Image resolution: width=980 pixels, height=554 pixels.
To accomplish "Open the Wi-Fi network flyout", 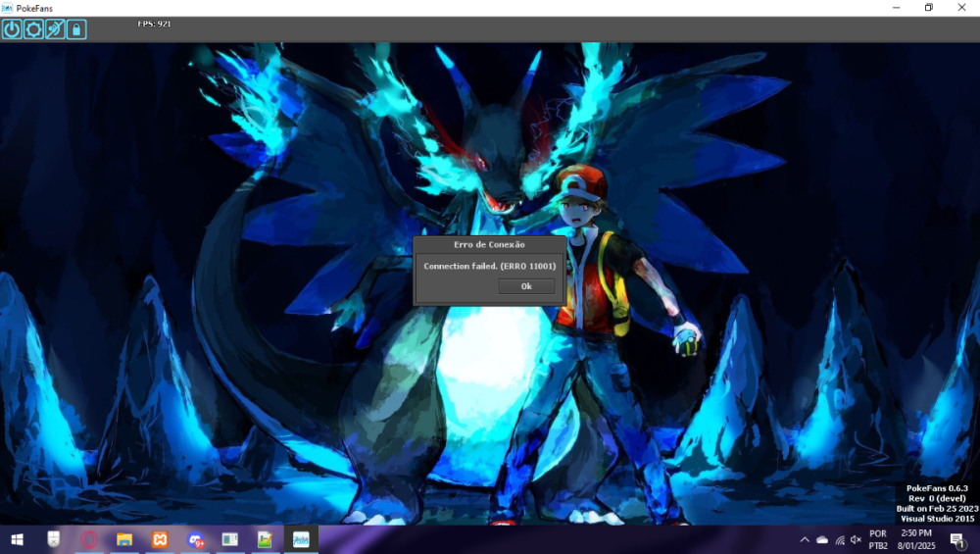I will click(840, 539).
